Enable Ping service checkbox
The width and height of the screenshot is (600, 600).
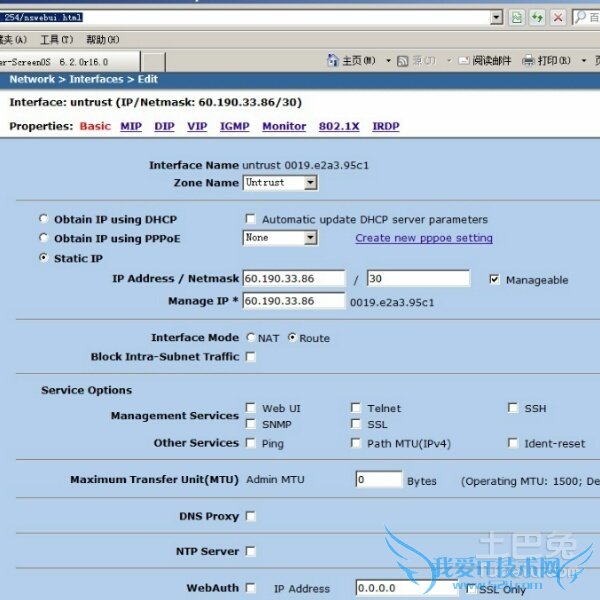250,443
